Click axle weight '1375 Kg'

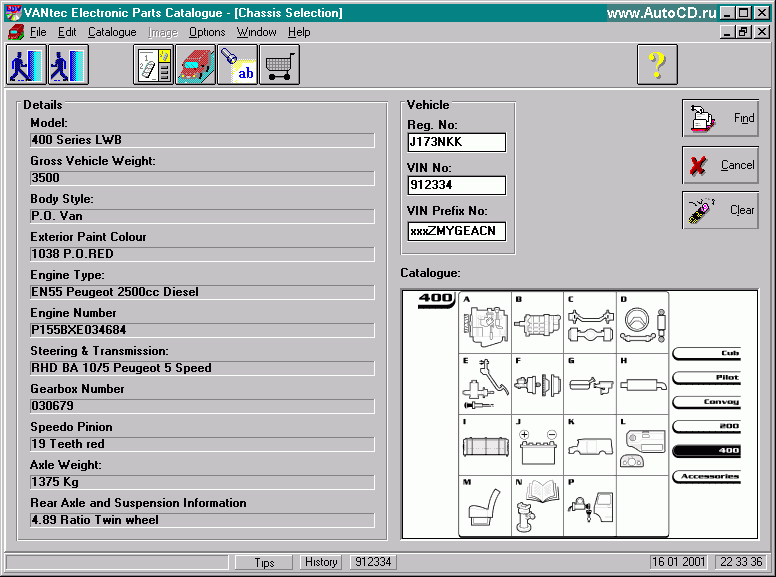coord(202,482)
